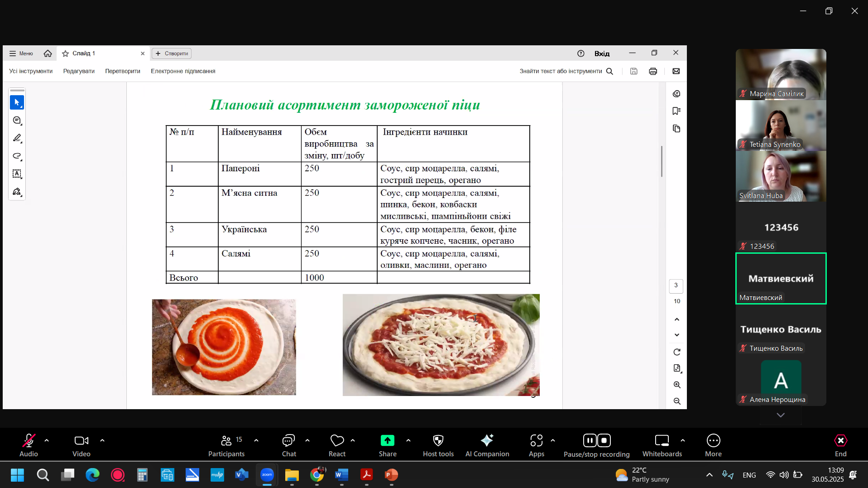This screenshot has height=488, width=868.
Task: Print the document using printer icon
Action: tap(653, 71)
